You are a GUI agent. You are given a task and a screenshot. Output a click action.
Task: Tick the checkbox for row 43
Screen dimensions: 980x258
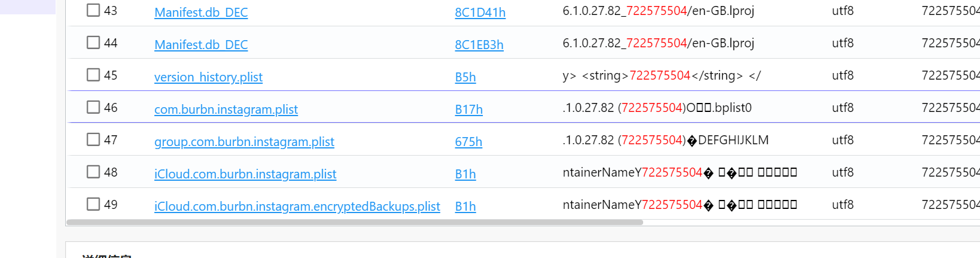pos(93,10)
